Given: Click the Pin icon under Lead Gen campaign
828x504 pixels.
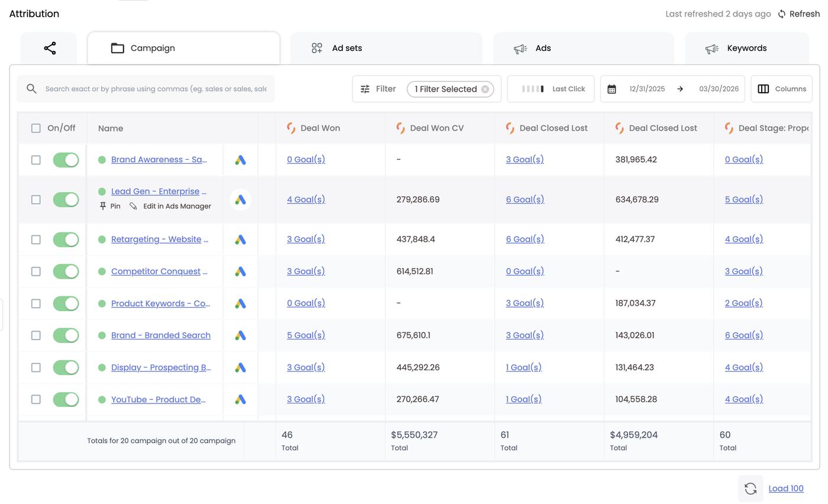Looking at the screenshot, I should [103, 206].
